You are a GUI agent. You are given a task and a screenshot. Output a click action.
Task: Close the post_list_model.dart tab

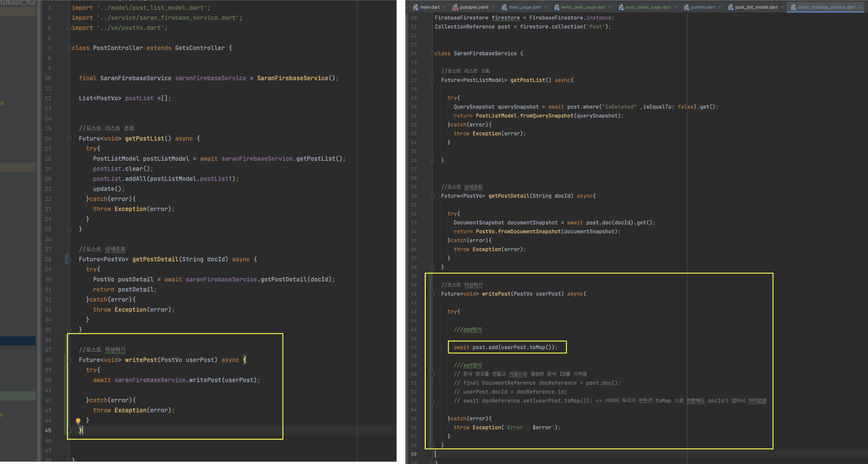click(x=782, y=7)
